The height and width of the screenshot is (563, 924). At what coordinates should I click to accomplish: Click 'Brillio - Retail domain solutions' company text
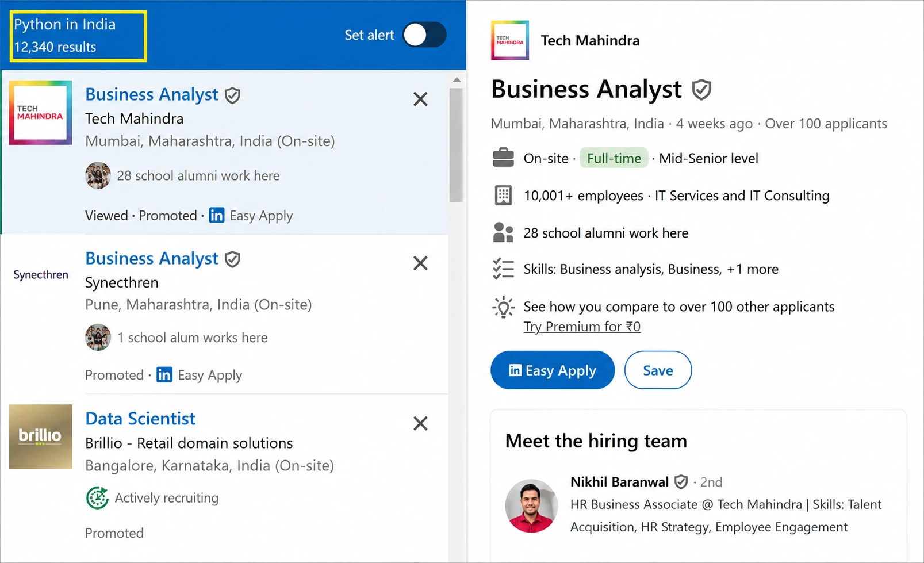[189, 443]
